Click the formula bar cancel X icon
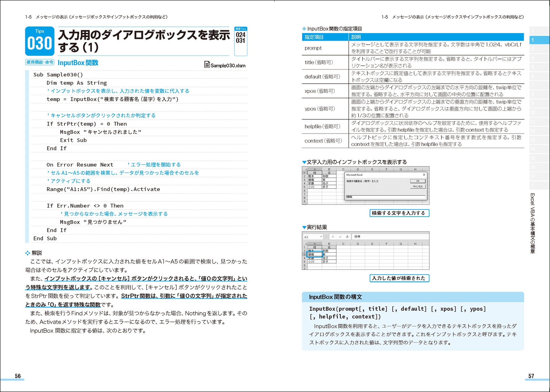This screenshot has height=392, width=550. click(333, 237)
